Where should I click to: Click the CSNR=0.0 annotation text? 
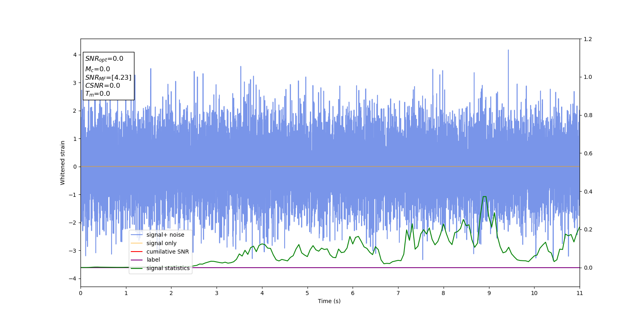pyautogui.click(x=103, y=85)
